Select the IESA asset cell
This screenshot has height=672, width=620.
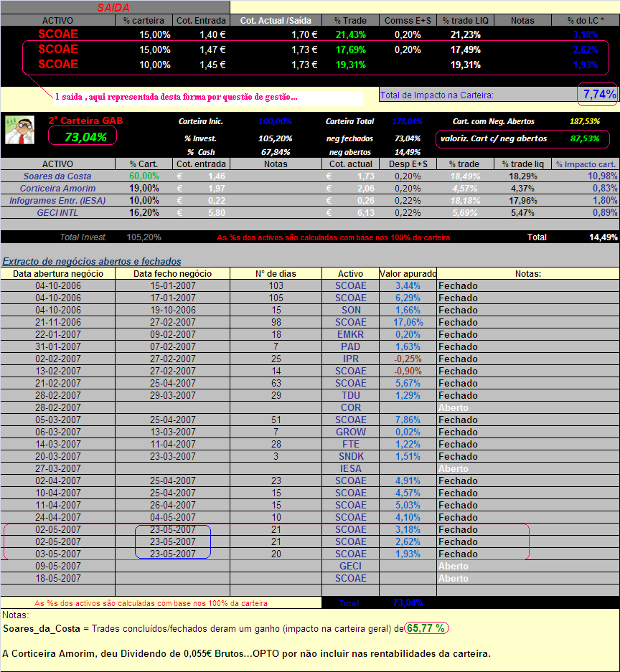tap(351, 468)
